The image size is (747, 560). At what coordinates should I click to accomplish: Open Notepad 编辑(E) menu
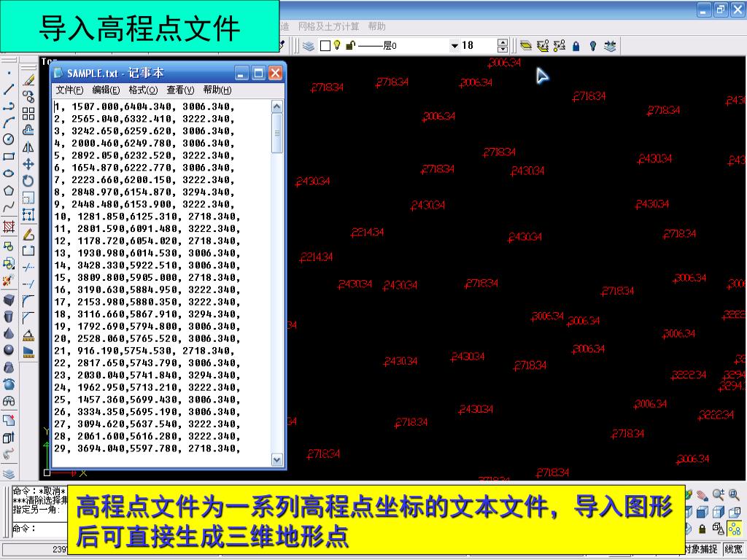(106, 90)
